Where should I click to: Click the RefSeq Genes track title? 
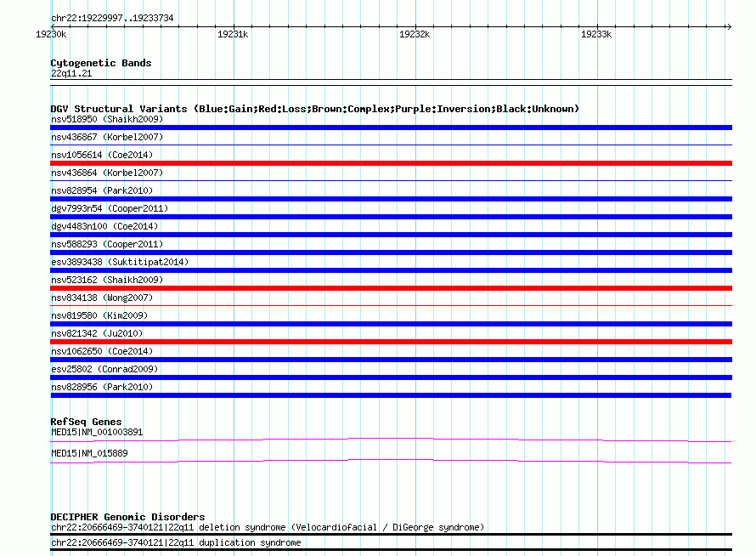(x=87, y=422)
